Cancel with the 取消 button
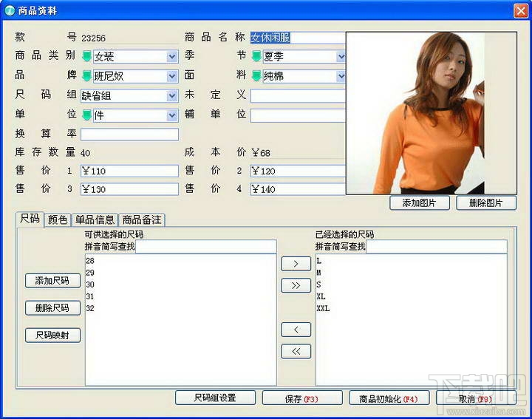This screenshot has height=419, width=532. [476, 398]
